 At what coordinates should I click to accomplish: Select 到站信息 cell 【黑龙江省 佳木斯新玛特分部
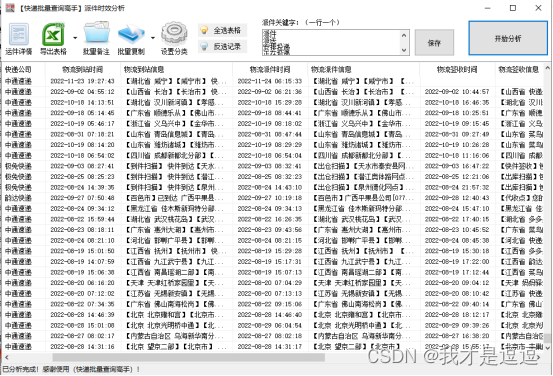(175, 208)
